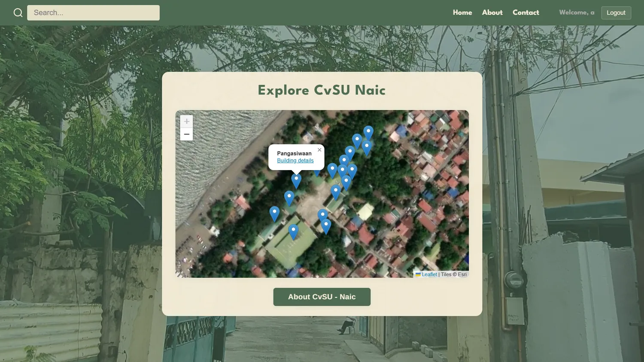Open the Building details link
644x362 pixels.
[x=295, y=161]
